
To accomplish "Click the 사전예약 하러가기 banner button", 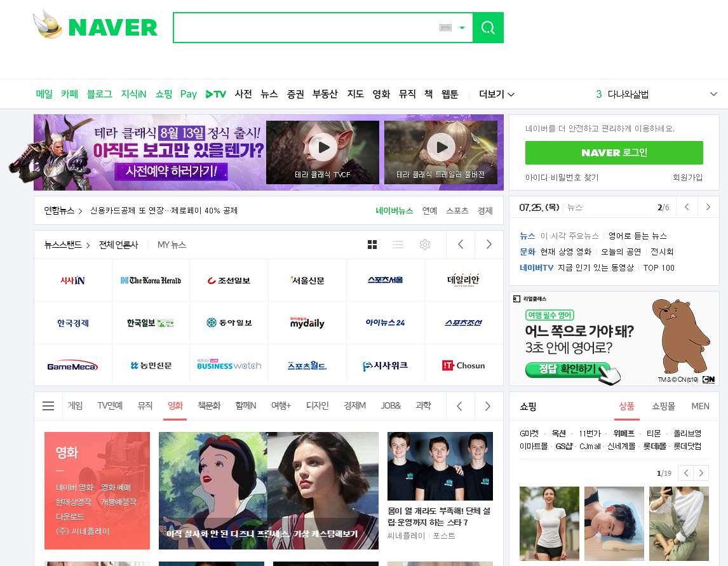I will pos(171,172).
